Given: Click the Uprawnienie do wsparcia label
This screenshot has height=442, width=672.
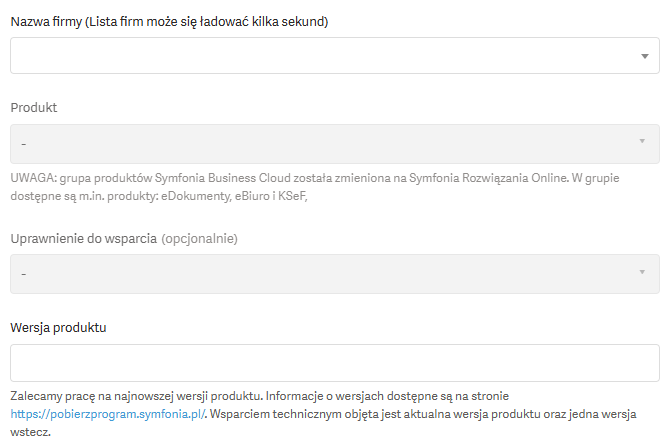Looking at the screenshot, I should (84, 239).
